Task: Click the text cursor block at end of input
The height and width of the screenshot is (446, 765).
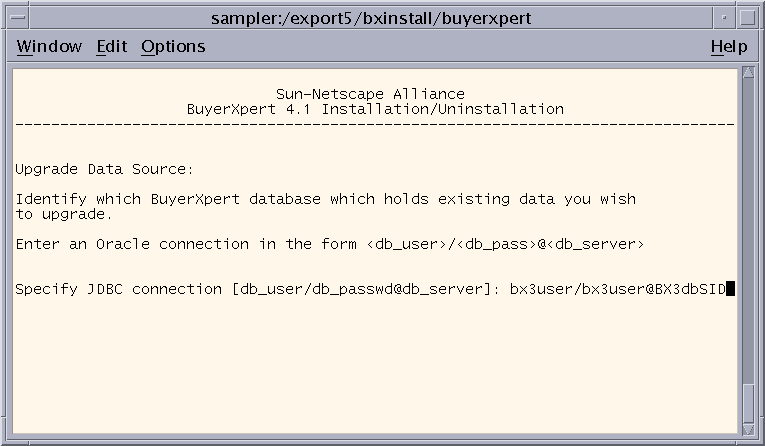Action: [x=730, y=289]
